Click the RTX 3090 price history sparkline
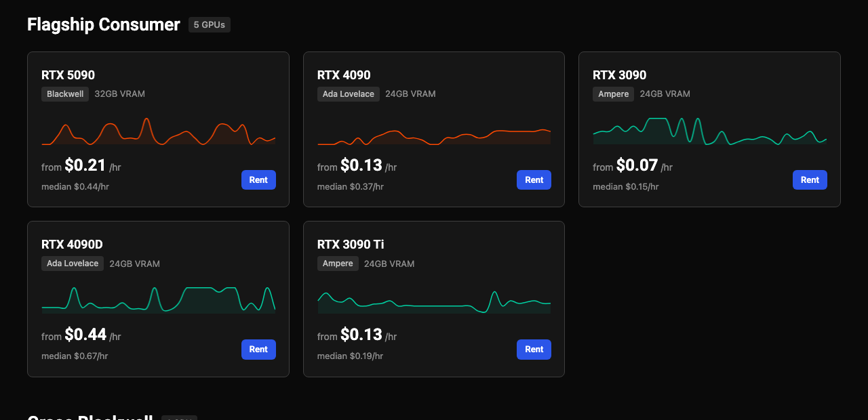Image resolution: width=868 pixels, height=420 pixels. [x=709, y=131]
